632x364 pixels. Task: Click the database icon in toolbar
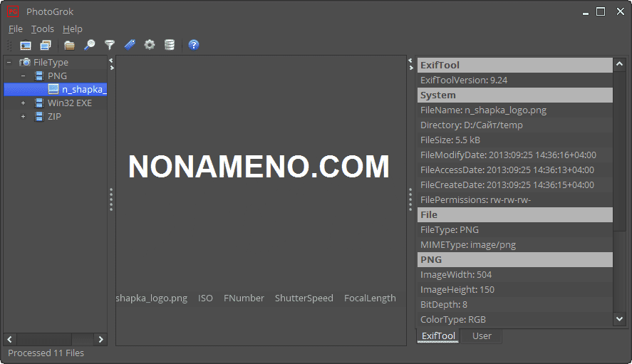(x=169, y=45)
